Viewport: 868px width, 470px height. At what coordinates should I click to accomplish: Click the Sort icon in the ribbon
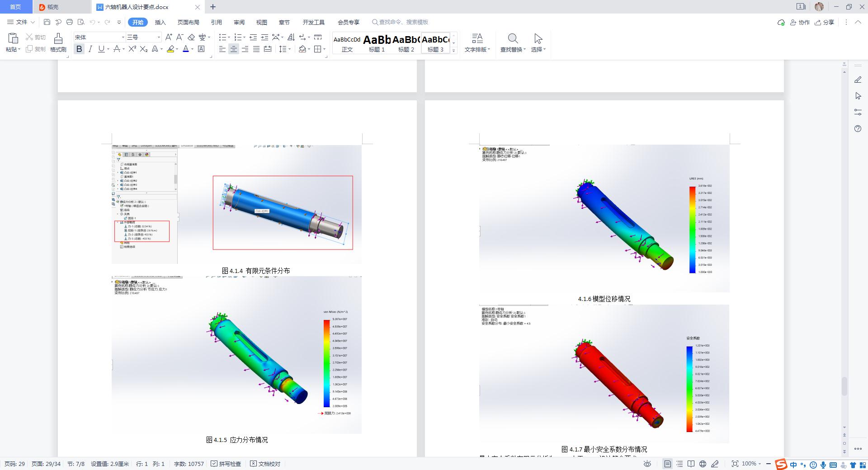291,37
